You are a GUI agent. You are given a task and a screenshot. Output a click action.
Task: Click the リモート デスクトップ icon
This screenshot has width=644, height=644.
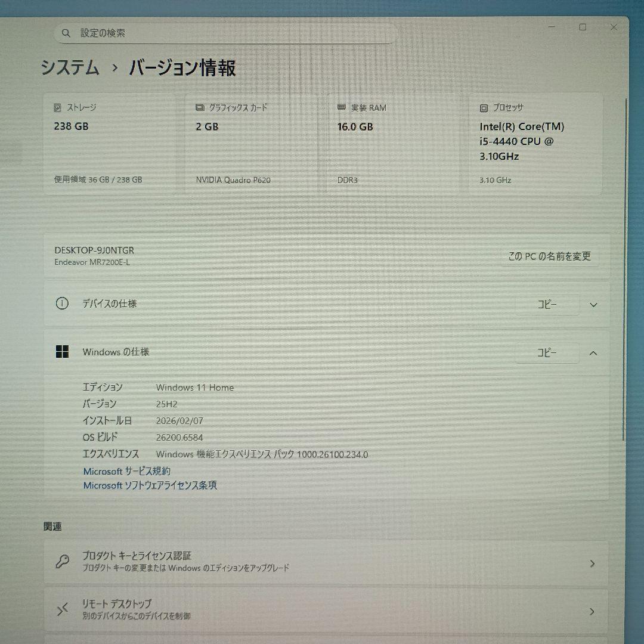(62, 609)
